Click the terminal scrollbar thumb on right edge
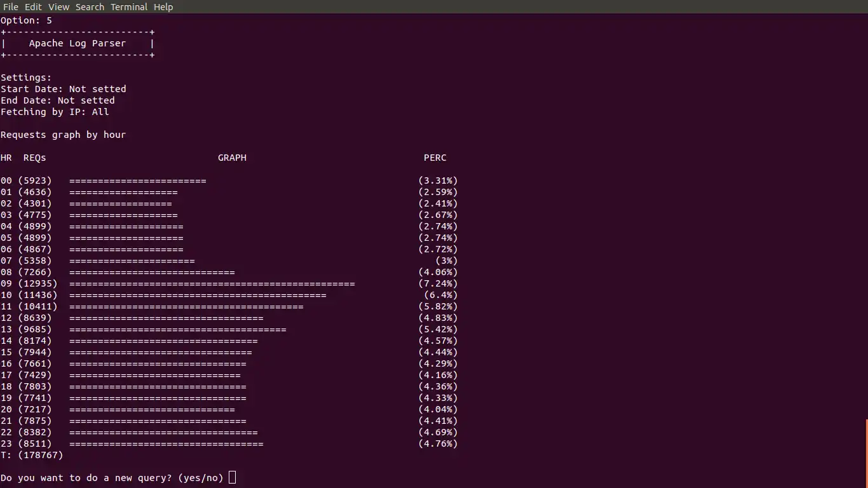The image size is (868, 488). (x=866, y=454)
